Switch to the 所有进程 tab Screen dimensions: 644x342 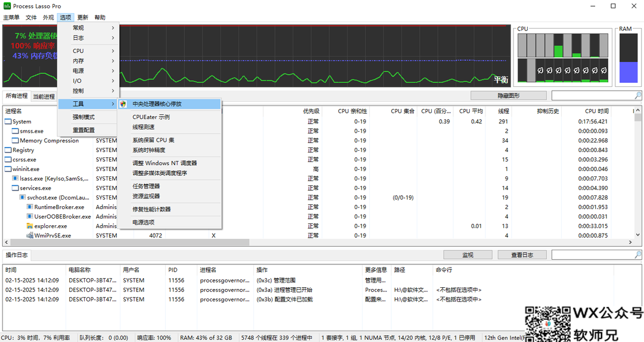(x=17, y=96)
